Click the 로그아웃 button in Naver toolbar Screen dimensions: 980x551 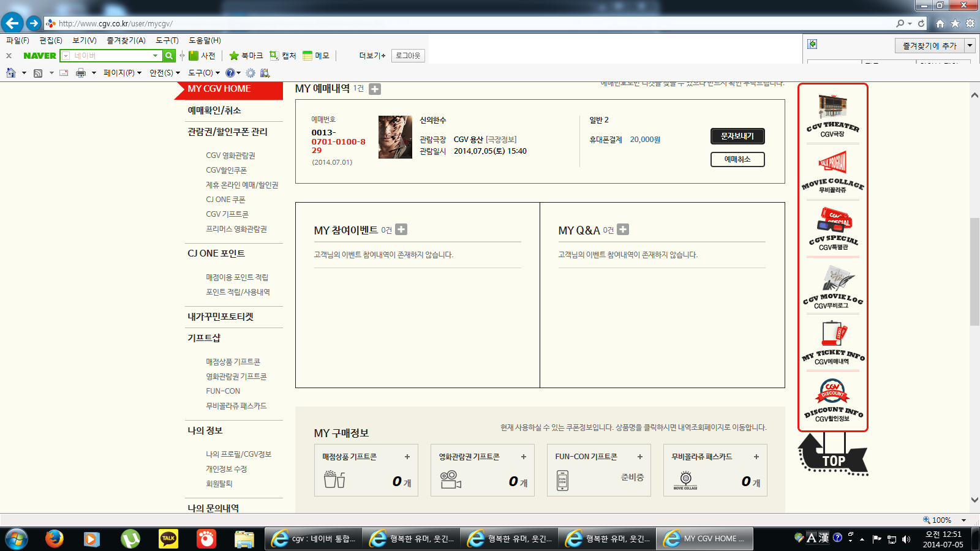pos(408,56)
